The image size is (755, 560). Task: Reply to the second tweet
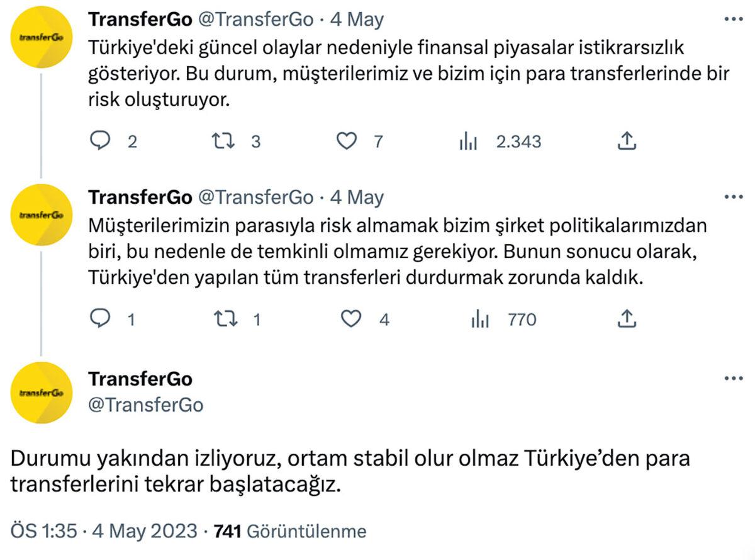pos(101,320)
